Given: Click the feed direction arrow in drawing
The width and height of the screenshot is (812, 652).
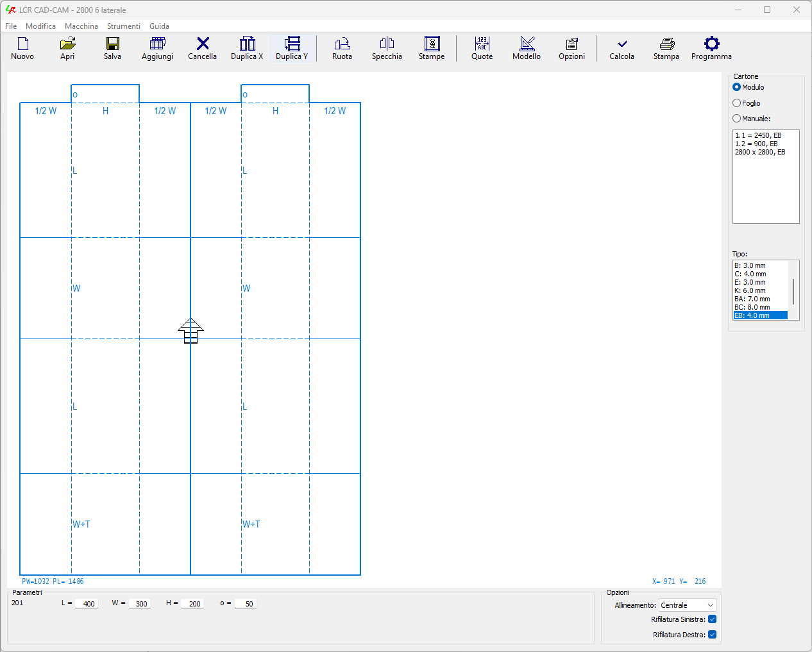Looking at the screenshot, I should click(190, 330).
